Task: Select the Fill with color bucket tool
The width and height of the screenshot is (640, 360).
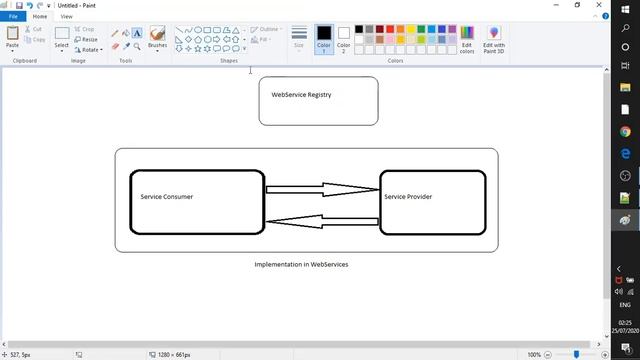Action: 126,33
